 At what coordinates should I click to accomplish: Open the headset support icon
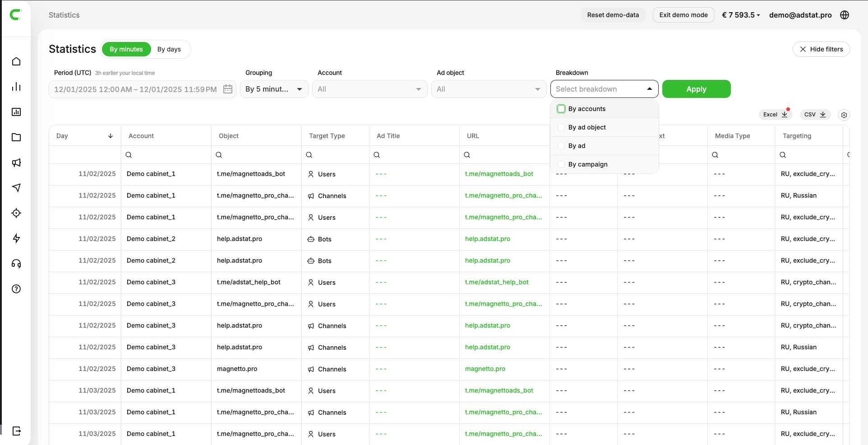pyautogui.click(x=16, y=264)
